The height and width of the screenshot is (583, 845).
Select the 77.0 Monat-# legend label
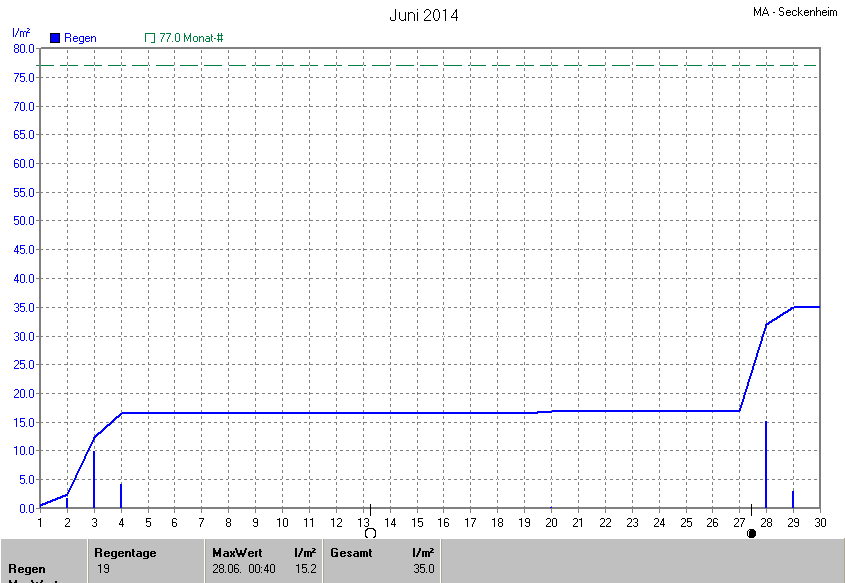point(191,38)
